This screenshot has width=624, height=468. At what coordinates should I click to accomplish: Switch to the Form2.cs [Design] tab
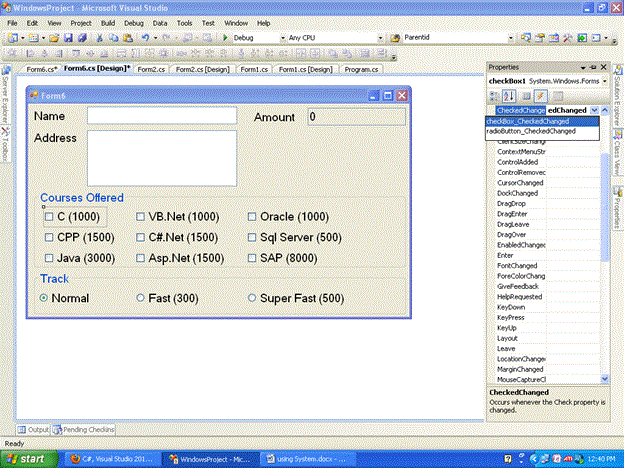point(203,69)
